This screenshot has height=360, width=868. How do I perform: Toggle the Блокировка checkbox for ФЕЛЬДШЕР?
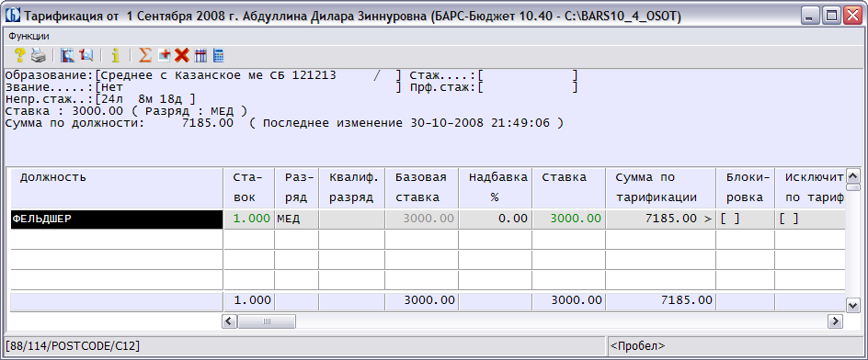tap(730, 219)
